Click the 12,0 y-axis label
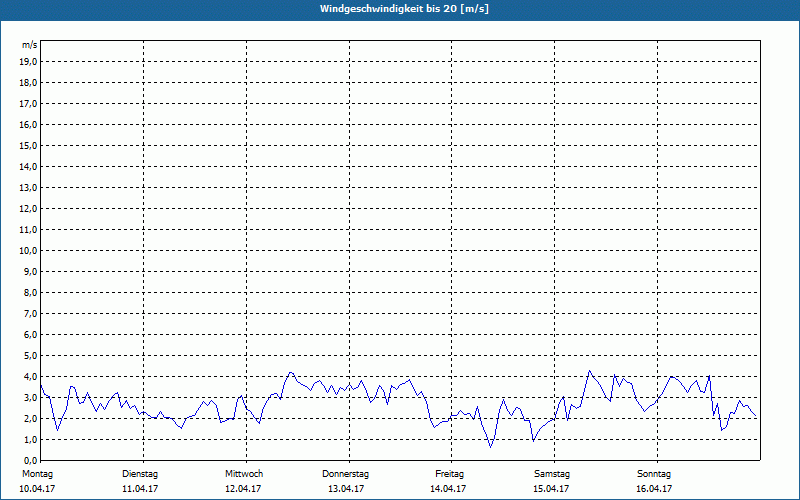This screenshot has width=800, height=500. (x=27, y=208)
